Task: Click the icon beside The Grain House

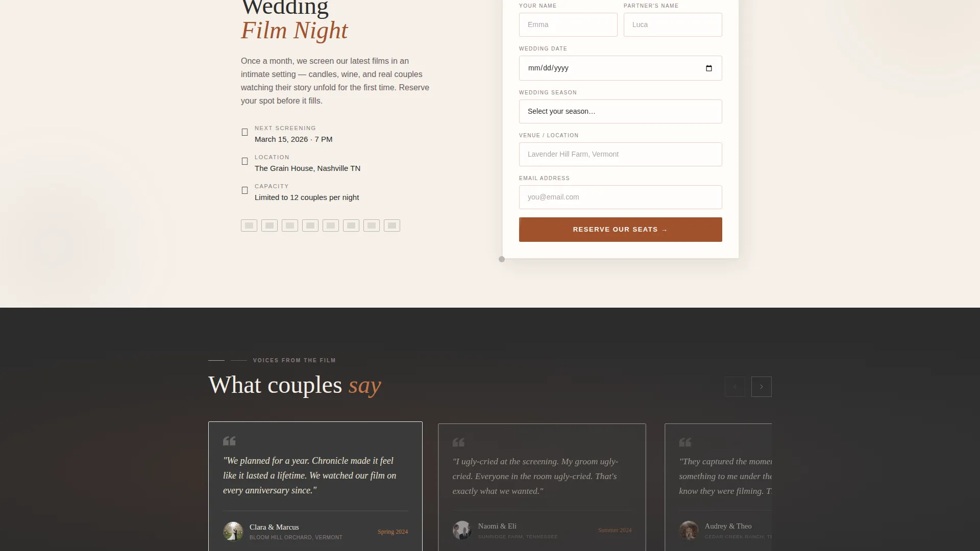Action: coord(245,161)
